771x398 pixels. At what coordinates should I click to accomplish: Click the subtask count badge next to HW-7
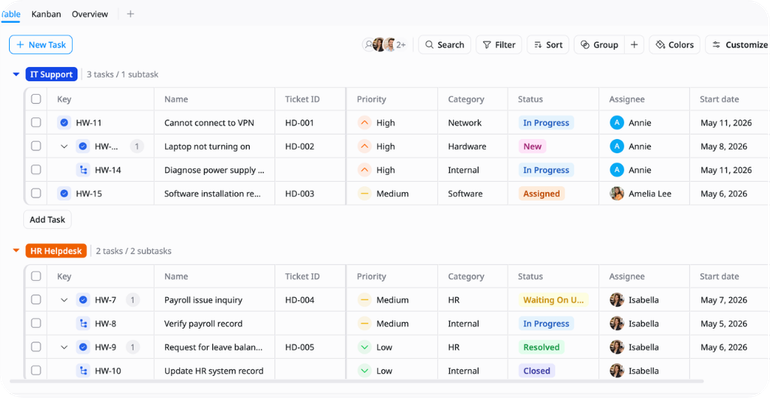point(133,300)
